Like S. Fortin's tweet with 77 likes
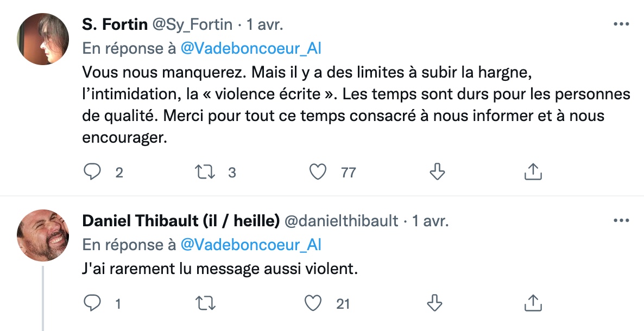644x331 pixels. point(318,171)
